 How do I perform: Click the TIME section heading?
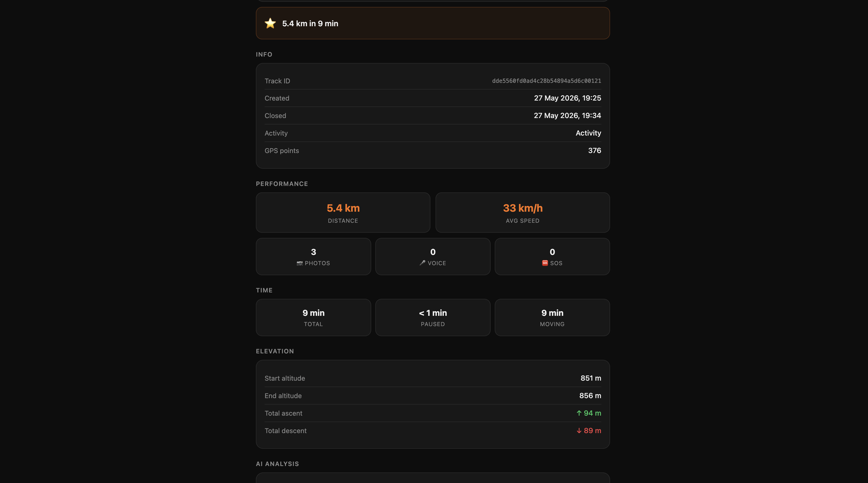[x=264, y=290]
